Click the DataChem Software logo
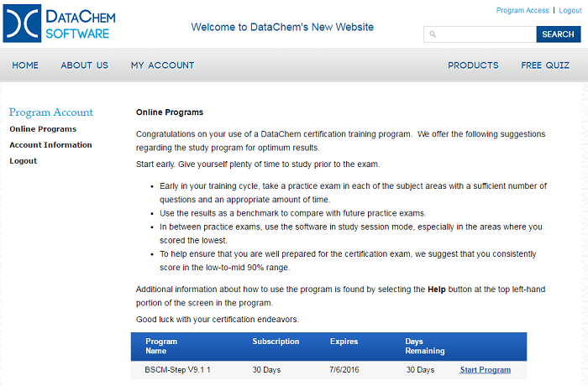The width and height of the screenshot is (588, 386). (60, 23)
